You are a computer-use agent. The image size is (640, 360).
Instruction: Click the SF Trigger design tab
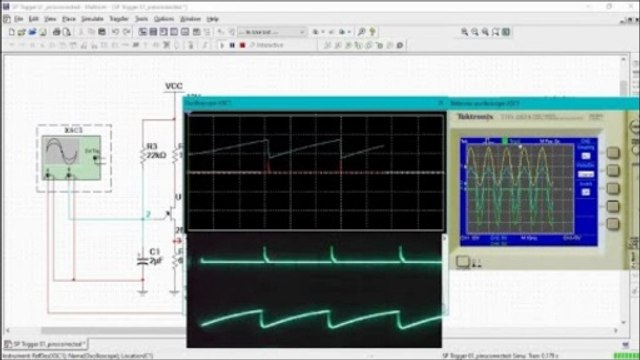coord(45,344)
